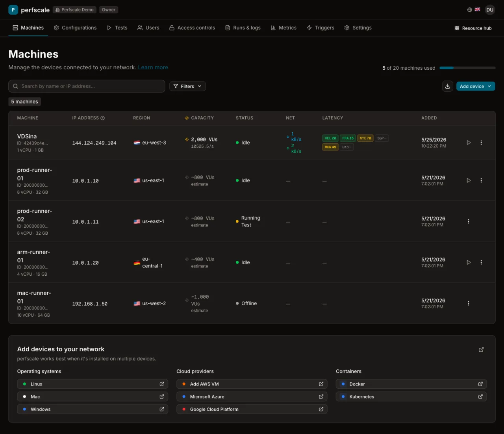The height and width of the screenshot is (434, 504).
Task: Run test on VDSina play icon
Action: [469, 143]
